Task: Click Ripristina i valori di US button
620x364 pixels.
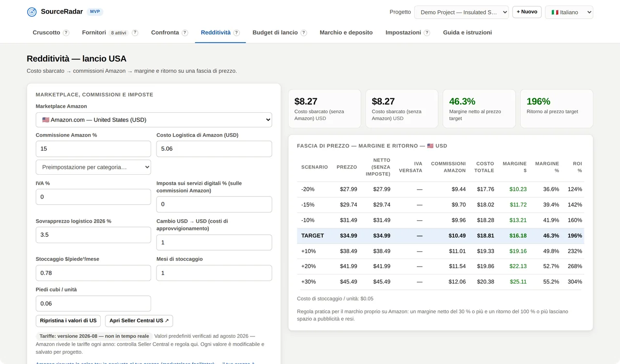Action: click(68, 320)
